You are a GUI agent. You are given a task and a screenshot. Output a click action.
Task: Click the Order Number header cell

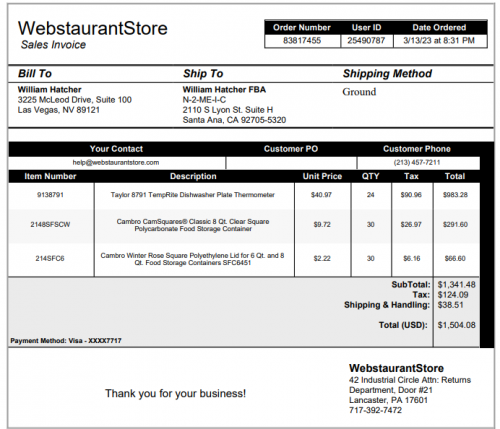[x=302, y=28]
